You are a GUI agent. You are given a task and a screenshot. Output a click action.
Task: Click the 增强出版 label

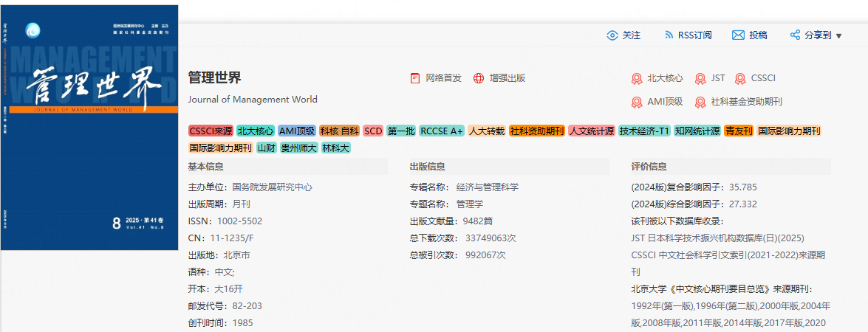point(507,78)
